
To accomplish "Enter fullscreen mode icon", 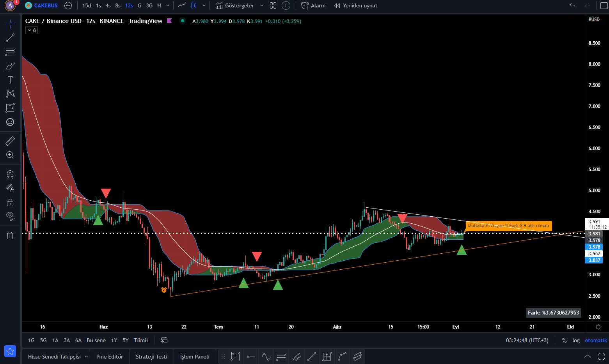I will [602, 357].
